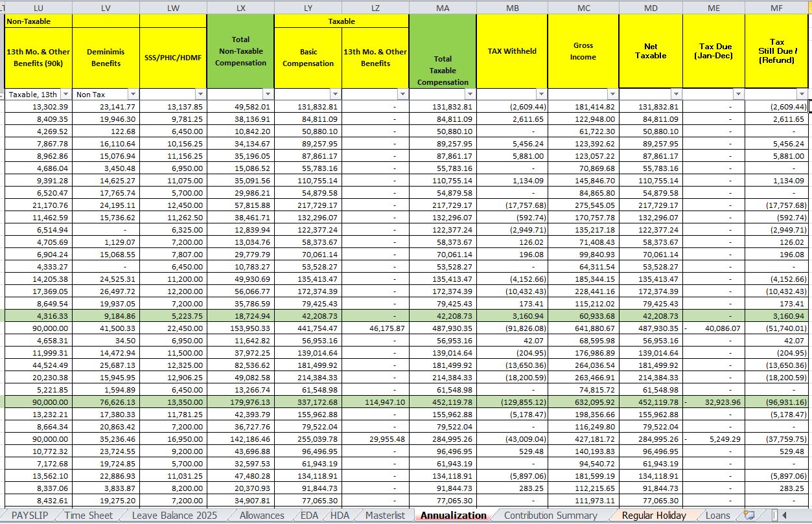Go to the Loans sheet tab
This screenshot has height=524, width=812.
click(x=717, y=516)
